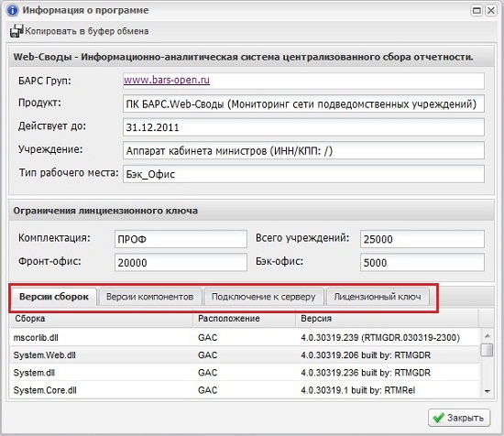Click the 'Всего учреждений' field showing 25000
Screen dimensions: 504x436
coord(422,239)
